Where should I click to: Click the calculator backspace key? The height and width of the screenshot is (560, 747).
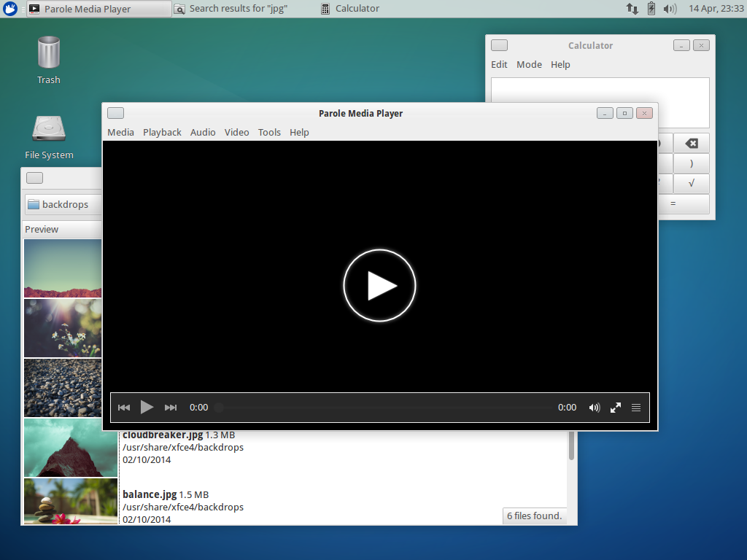[x=691, y=144]
